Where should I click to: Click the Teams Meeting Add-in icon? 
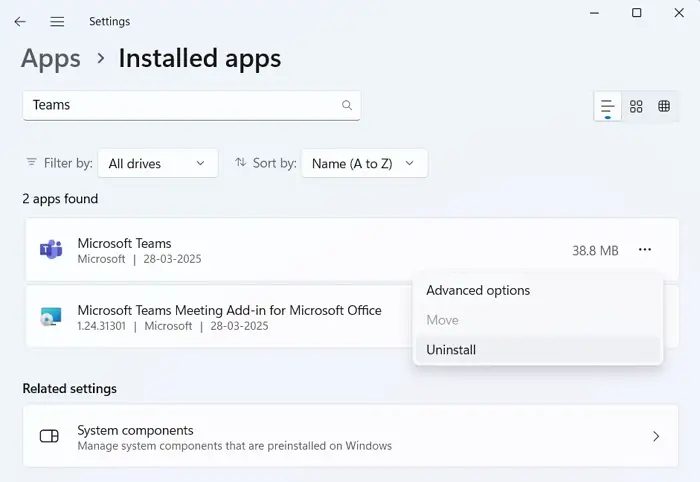[x=50, y=317]
